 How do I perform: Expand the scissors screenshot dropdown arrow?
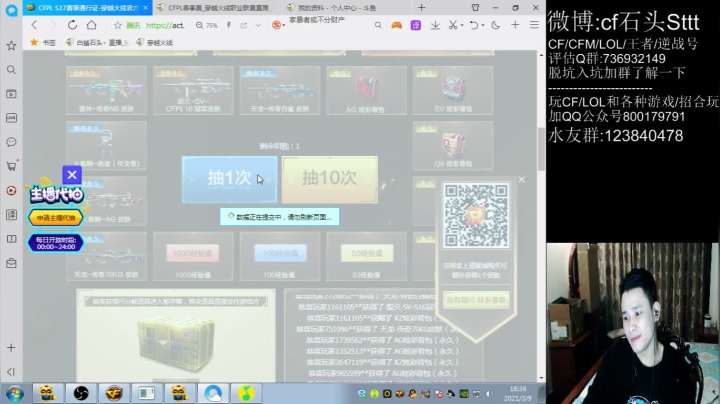(x=462, y=25)
